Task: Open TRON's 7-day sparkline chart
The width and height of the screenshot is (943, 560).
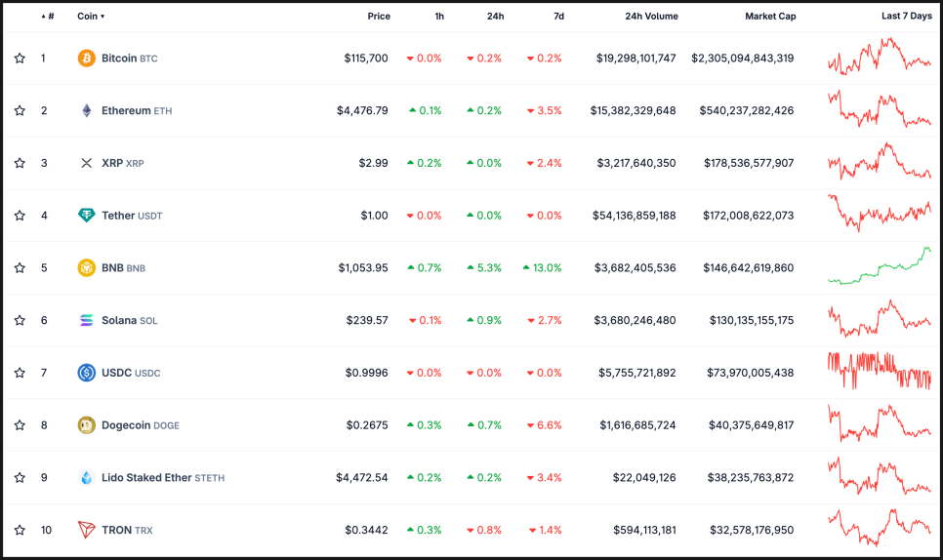Action: click(x=880, y=528)
